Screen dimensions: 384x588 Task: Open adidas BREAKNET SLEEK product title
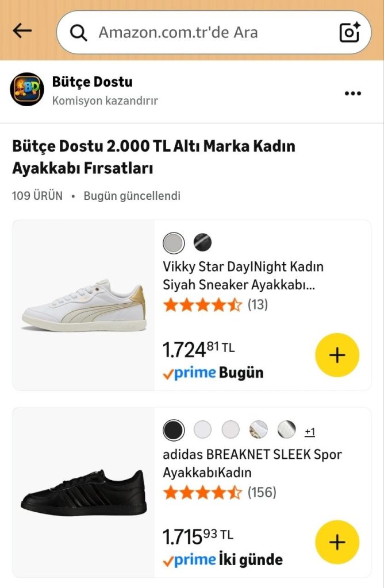click(x=252, y=463)
